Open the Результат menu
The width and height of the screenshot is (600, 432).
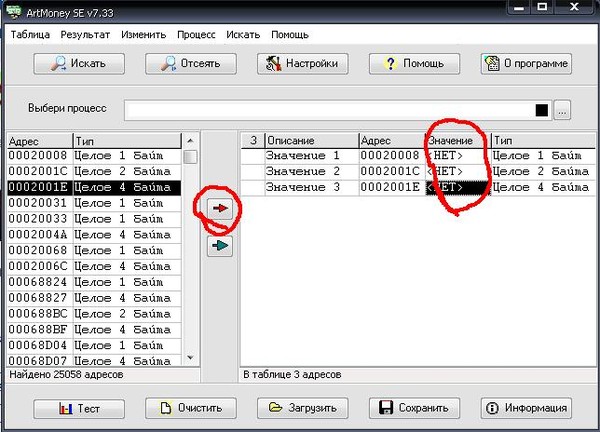pyautogui.click(x=85, y=35)
